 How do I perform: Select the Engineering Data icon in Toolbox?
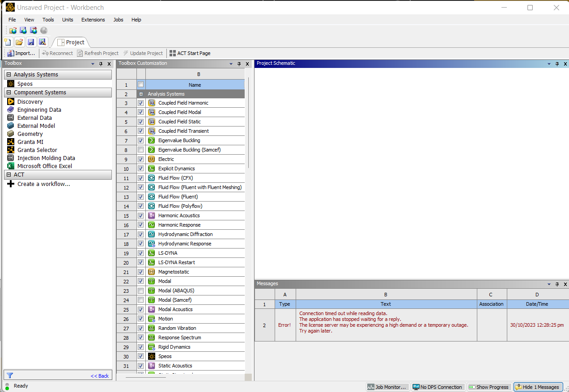(11, 110)
